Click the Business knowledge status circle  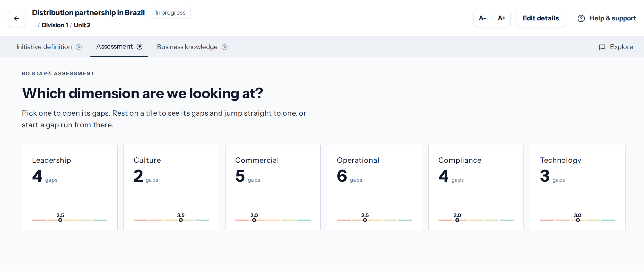coord(225,47)
